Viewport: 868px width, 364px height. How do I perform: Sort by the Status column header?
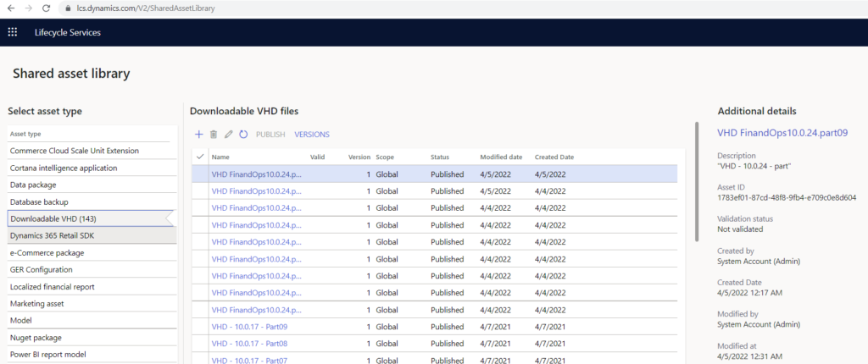tap(439, 157)
